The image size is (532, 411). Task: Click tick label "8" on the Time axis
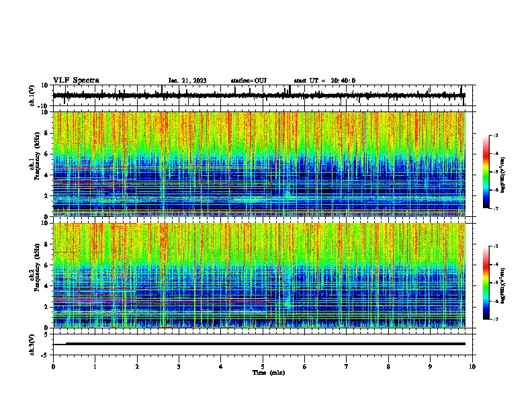click(388, 367)
